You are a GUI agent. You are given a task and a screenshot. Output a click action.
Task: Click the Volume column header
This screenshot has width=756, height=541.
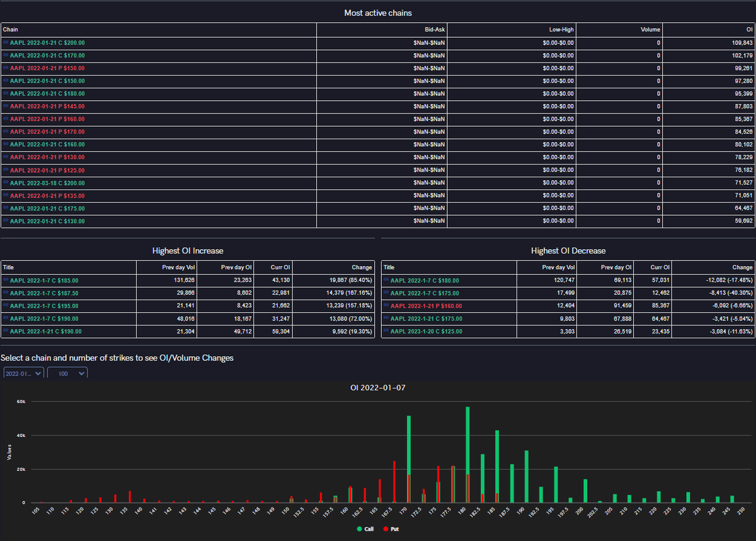(x=619, y=30)
